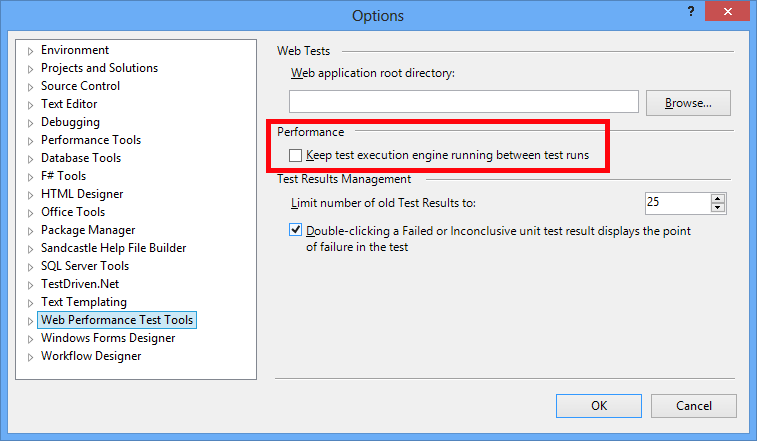Screen dimensions: 757x441
Task: Select Source Control category
Action: tap(80, 86)
